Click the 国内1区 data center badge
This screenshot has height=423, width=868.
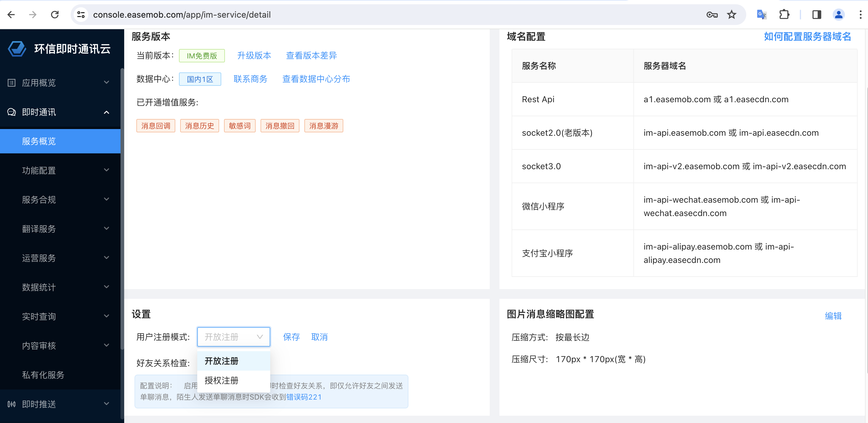point(200,79)
